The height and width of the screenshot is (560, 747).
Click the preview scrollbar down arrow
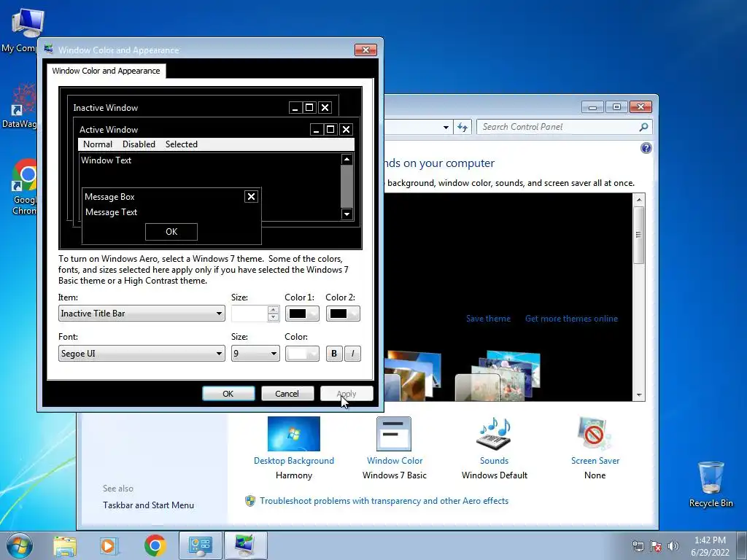click(x=347, y=214)
